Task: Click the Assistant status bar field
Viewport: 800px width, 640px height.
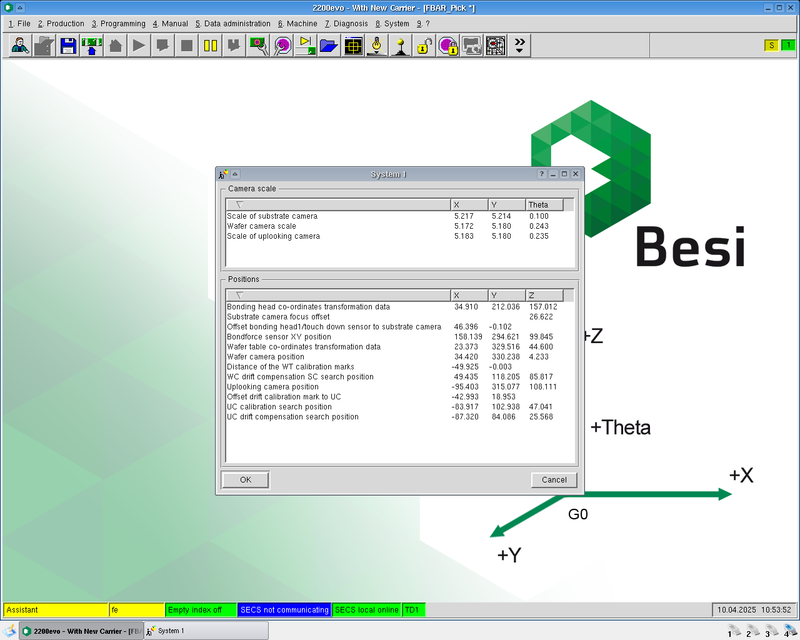Action: [x=56, y=610]
